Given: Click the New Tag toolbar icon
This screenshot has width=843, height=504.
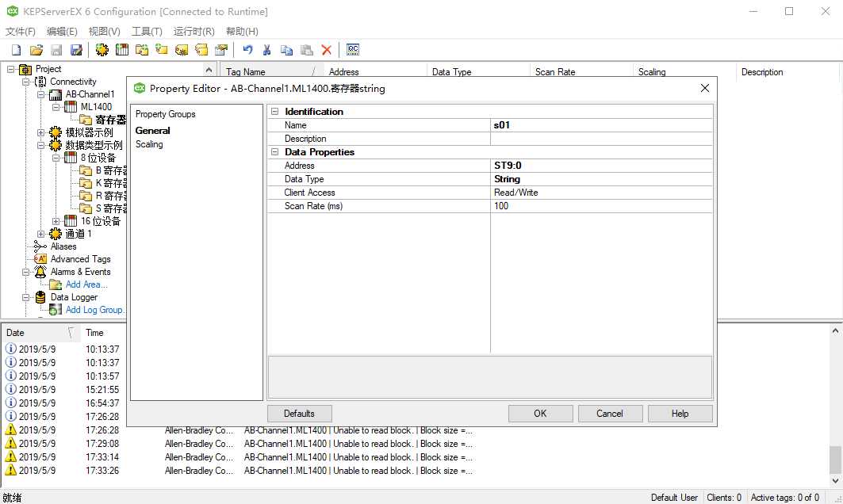Looking at the screenshot, I should pos(162,50).
